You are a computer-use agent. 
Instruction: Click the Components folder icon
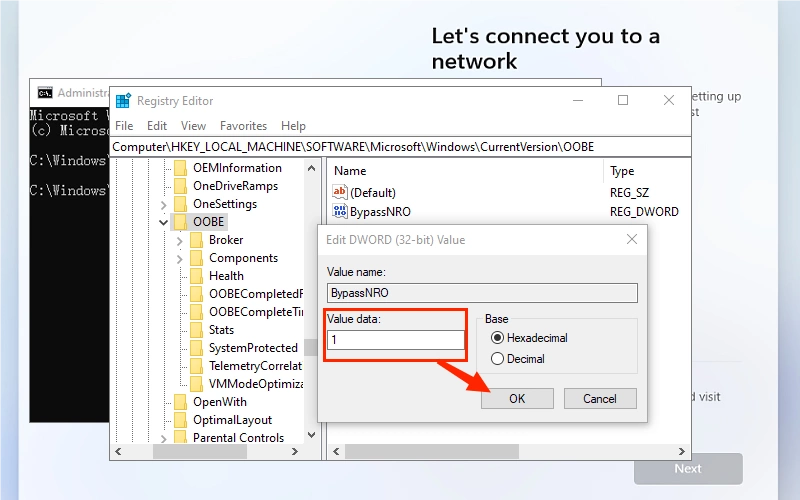(x=196, y=258)
